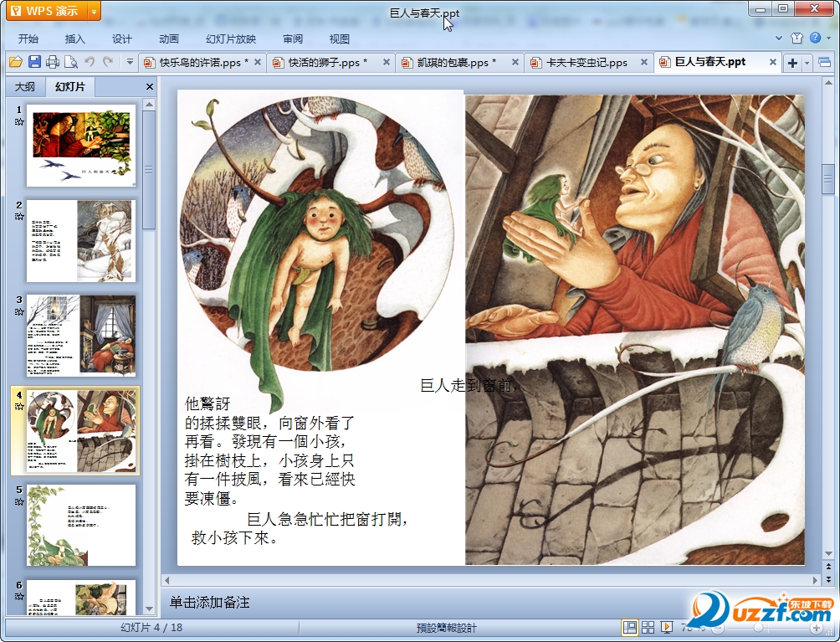Screen dimensions: 840x642
Task: Open the skin shirt icon near help
Action: (x=796, y=38)
